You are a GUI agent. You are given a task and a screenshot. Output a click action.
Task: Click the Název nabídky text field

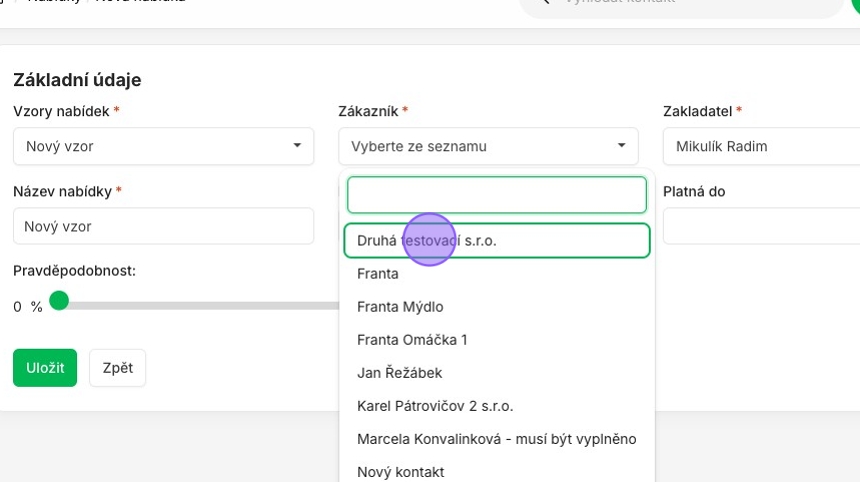163,227
